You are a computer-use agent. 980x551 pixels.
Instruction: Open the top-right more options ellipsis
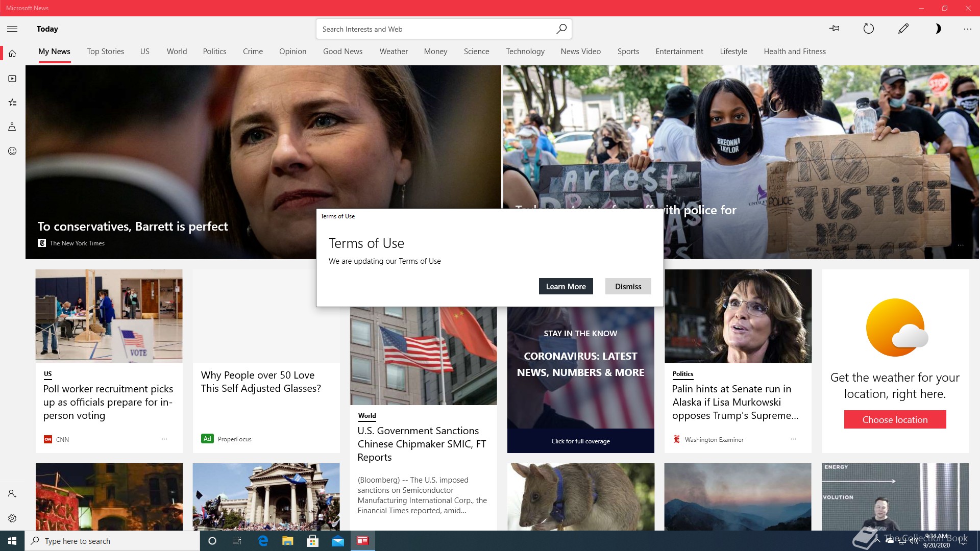pyautogui.click(x=967, y=29)
